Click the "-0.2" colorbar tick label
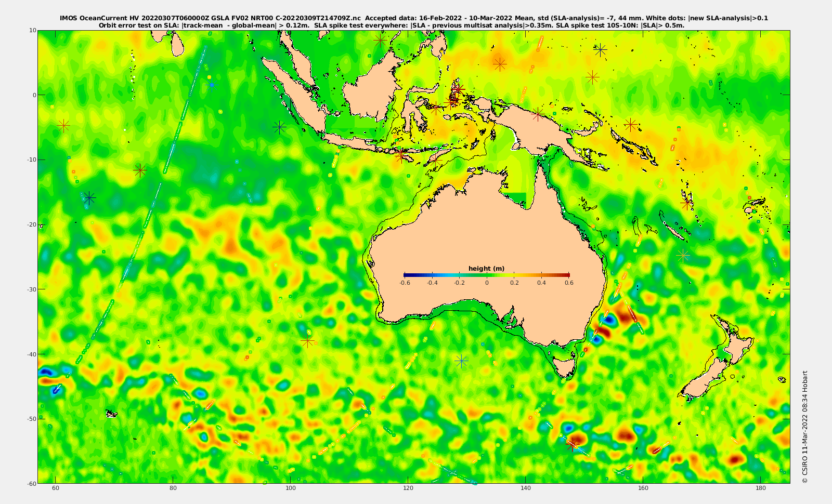Image resolution: width=832 pixels, height=504 pixels. [x=459, y=283]
